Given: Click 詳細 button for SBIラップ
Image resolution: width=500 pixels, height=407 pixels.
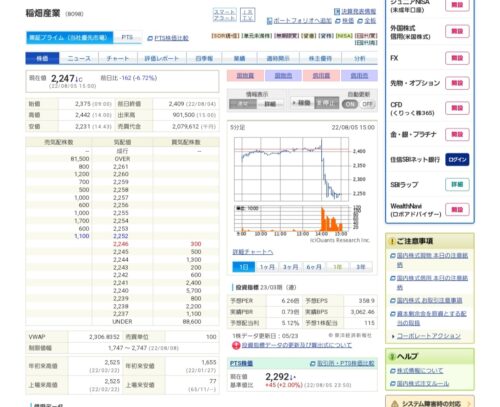Looking at the screenshot, I should (457, 184).
